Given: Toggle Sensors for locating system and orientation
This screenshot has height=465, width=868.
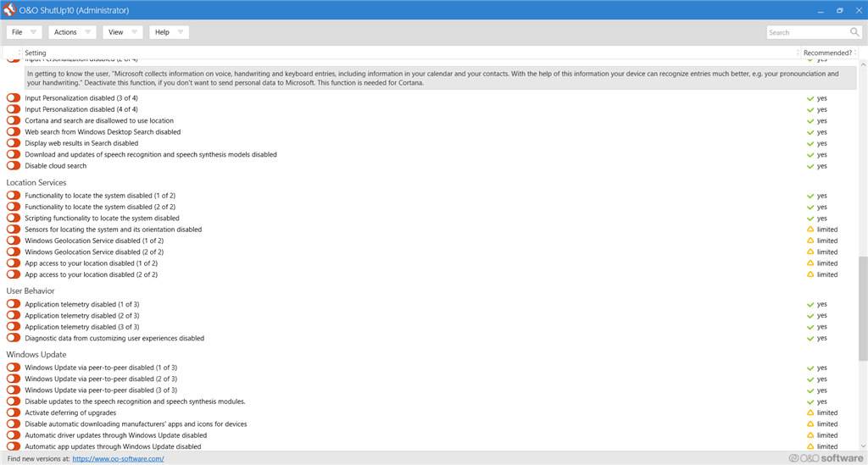Looking at the screenshot, I should [14, 229].
